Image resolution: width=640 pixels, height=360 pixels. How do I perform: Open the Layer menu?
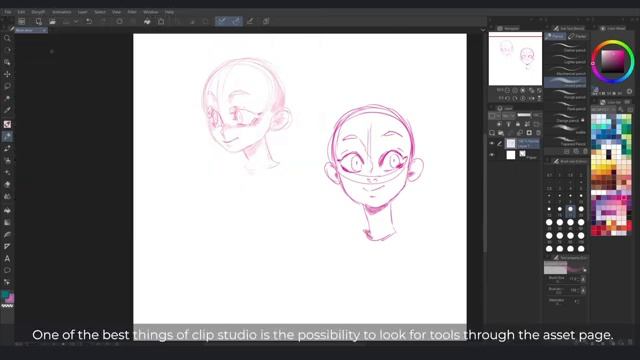pyautogui.click(x=83, y=12)
